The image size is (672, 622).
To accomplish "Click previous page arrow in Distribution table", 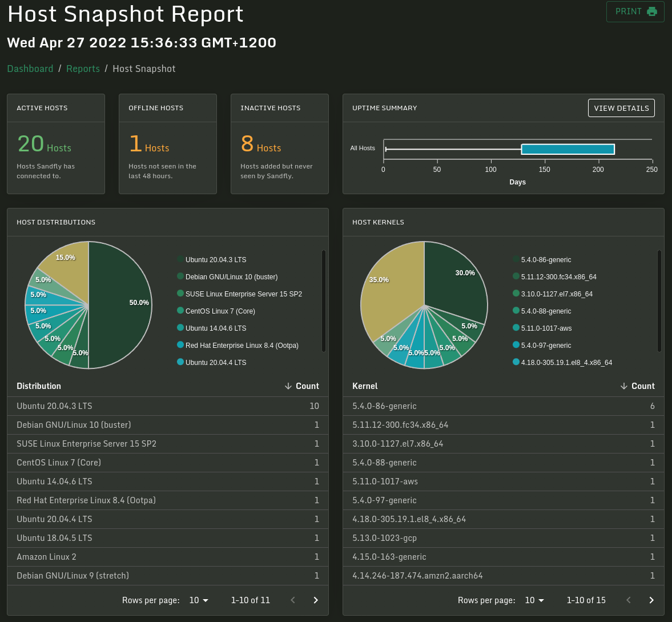I will 293,600.
